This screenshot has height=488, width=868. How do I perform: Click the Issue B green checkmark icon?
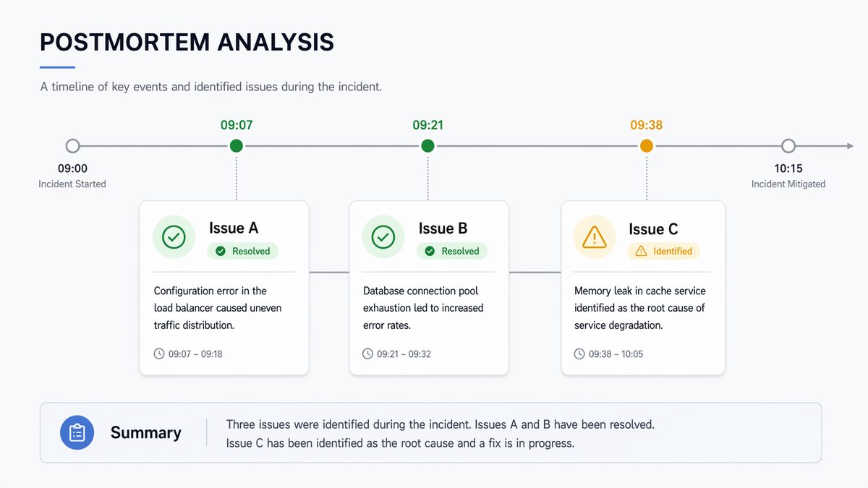tap(383, 236)
